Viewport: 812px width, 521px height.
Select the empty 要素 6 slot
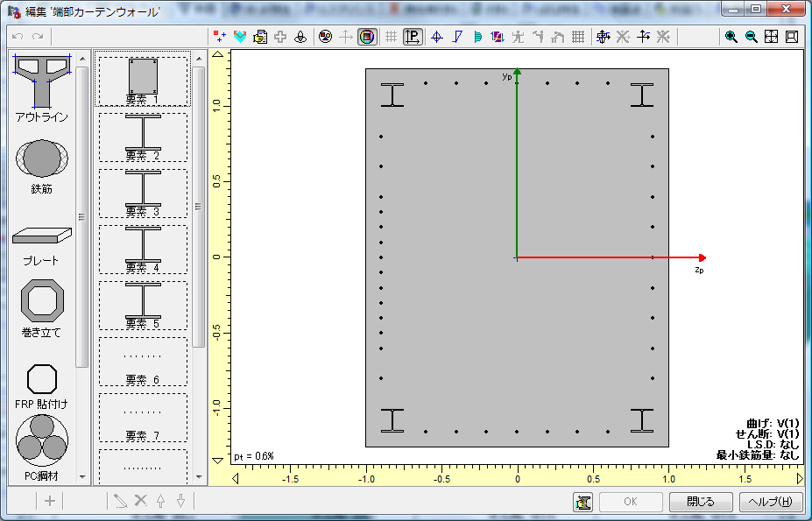pyautogui.click(x=143, y=361)
